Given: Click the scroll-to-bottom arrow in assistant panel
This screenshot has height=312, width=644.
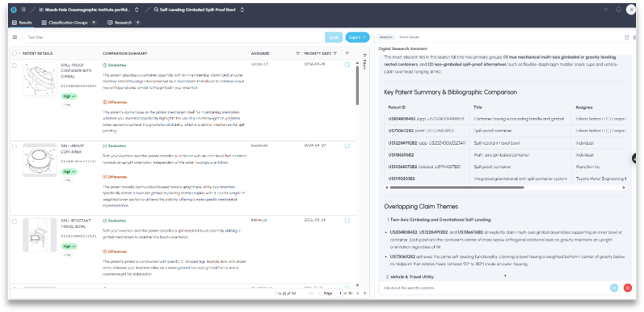Looking at the screenshot, I should (x=505, y=276).
